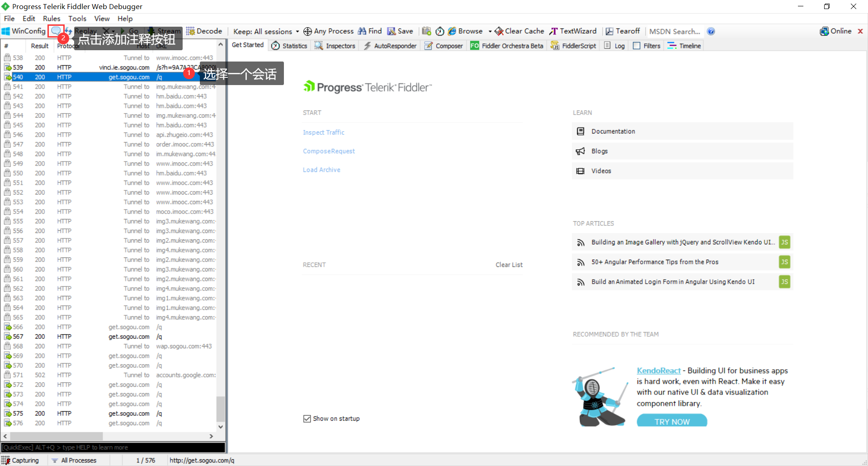Click the MSDN Search field
This screenshot has width=868, height=466.
[675, 31]
